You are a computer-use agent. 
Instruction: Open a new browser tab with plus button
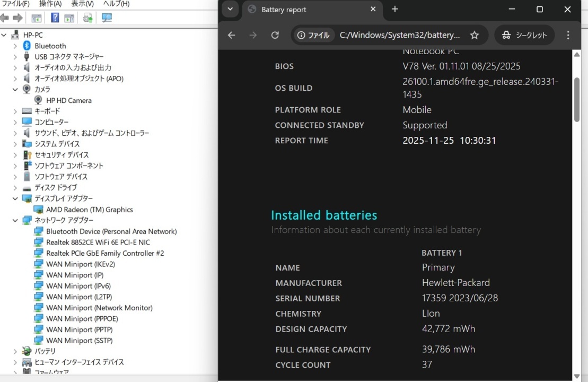coord(394,10)
